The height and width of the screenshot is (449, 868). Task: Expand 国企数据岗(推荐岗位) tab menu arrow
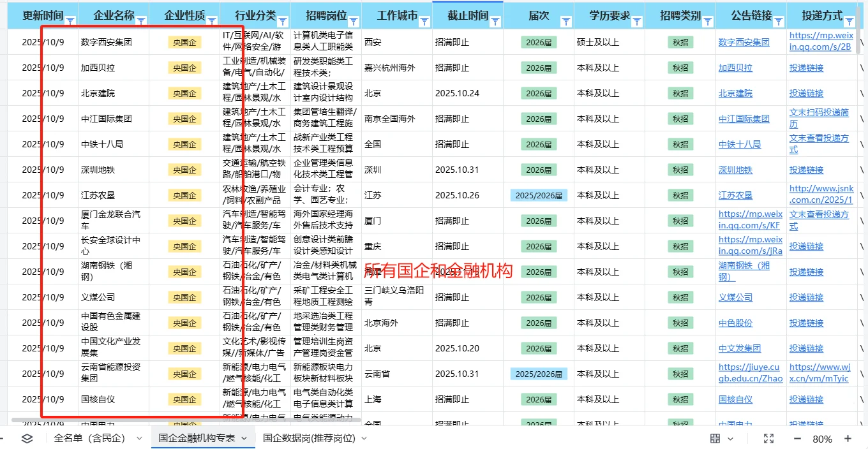(x=364, y=438)
